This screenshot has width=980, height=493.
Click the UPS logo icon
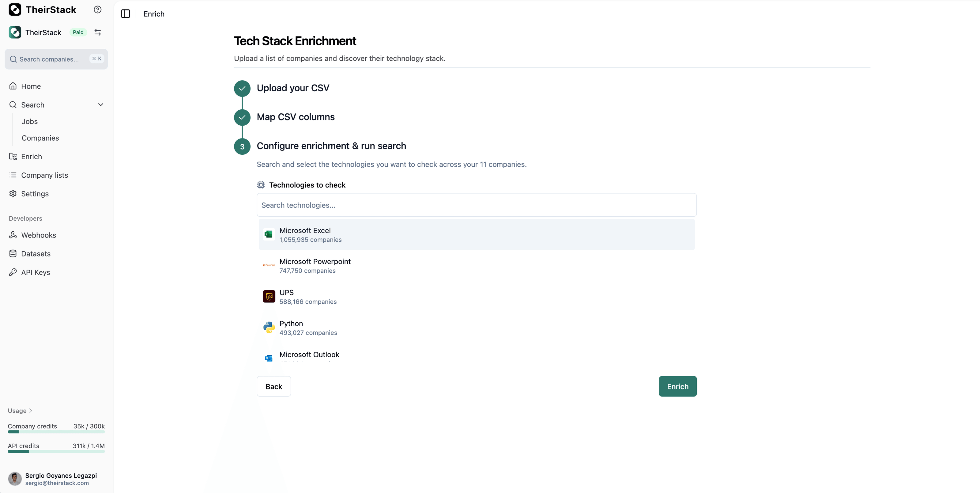[x=269, y=296]
